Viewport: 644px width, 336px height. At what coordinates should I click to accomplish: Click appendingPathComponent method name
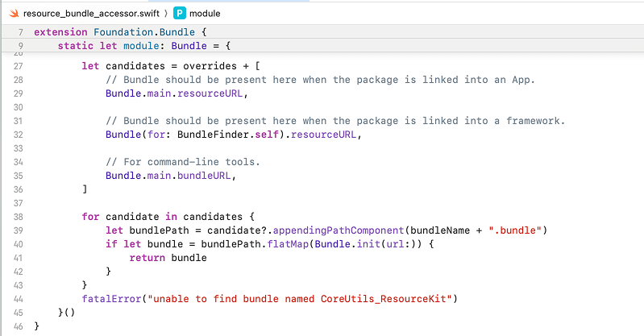pyautogui.click(x=339, y=230)
